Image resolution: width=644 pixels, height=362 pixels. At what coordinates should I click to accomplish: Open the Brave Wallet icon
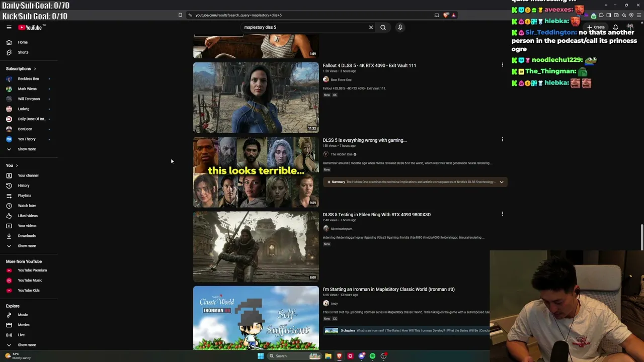click(x=616, y=15)
